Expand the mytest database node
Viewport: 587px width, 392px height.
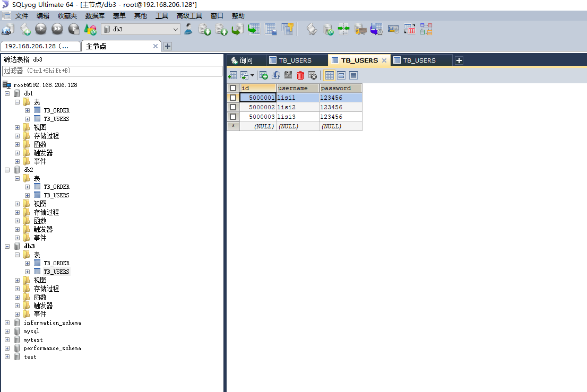tap(7, 340)
